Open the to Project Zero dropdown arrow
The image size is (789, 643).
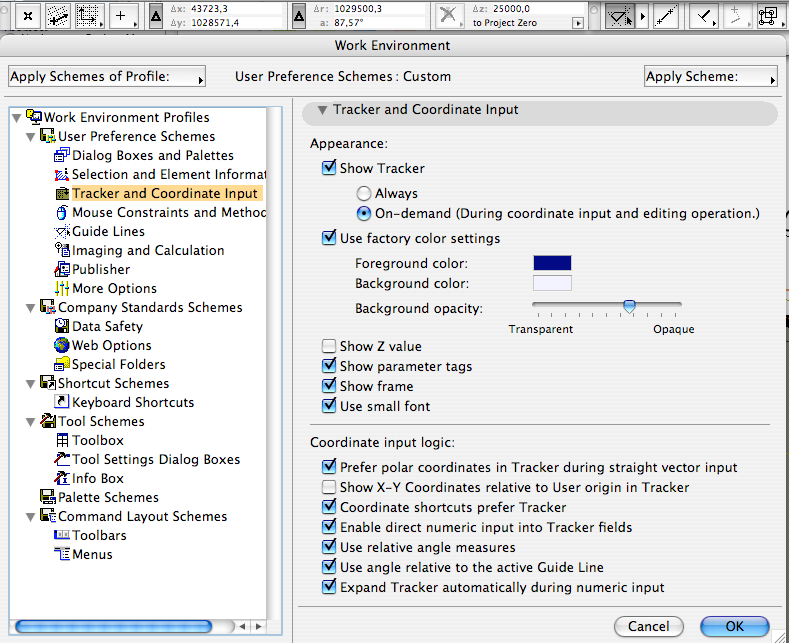point(578,23)
